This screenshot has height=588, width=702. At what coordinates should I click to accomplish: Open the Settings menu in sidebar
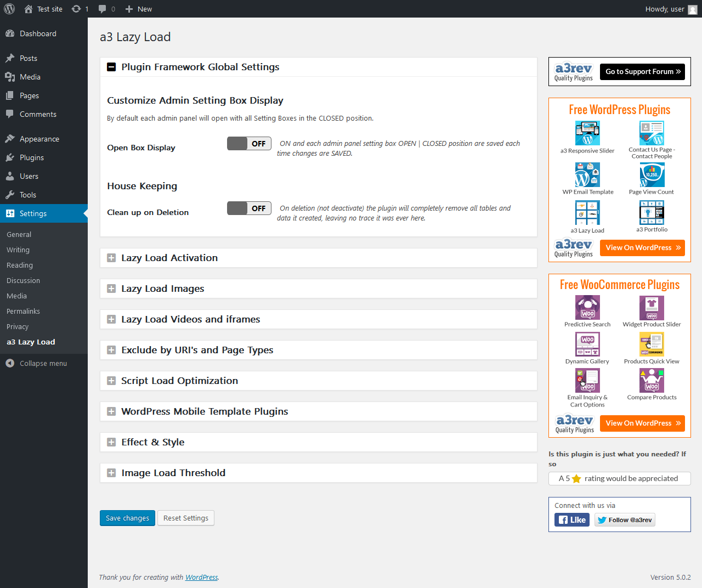pyautogui.click(x=44, y=213)
